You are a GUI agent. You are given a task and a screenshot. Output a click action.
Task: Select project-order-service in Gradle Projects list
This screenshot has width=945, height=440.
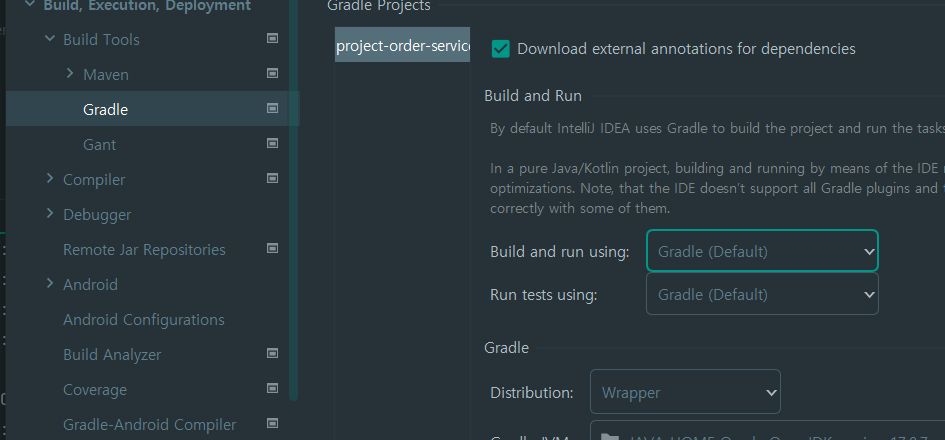(x=403, y=45)
